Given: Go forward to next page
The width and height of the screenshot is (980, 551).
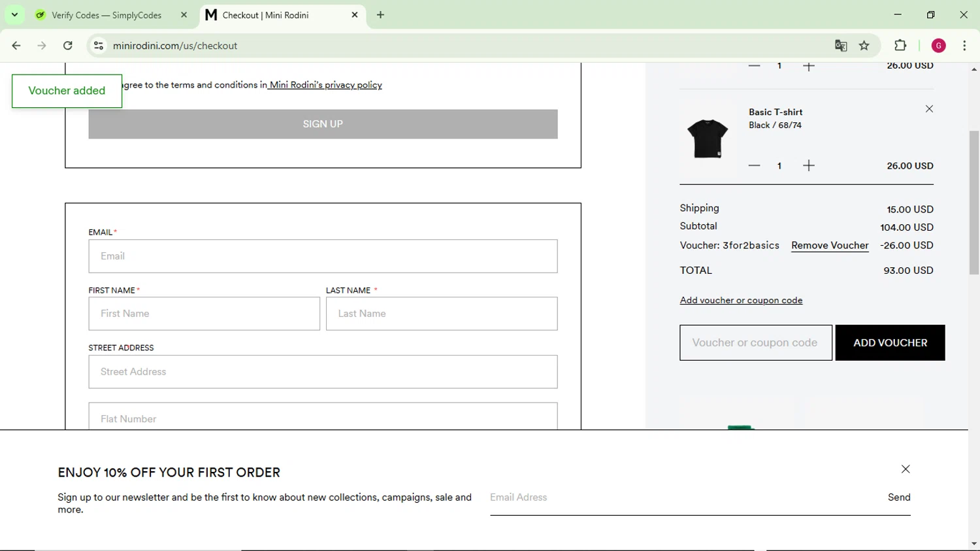Looking at the screenshot, I should 42,46.
